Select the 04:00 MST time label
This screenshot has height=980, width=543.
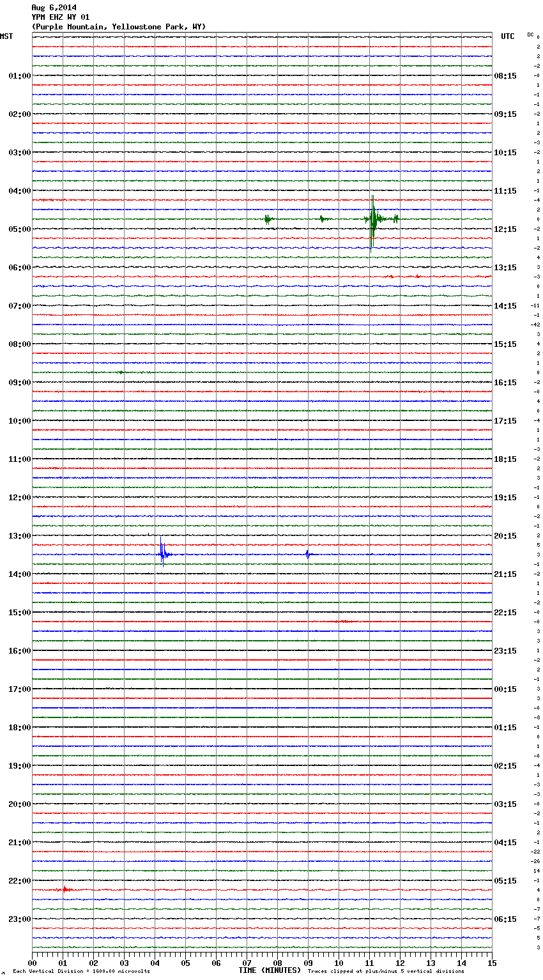pos(20,191)
